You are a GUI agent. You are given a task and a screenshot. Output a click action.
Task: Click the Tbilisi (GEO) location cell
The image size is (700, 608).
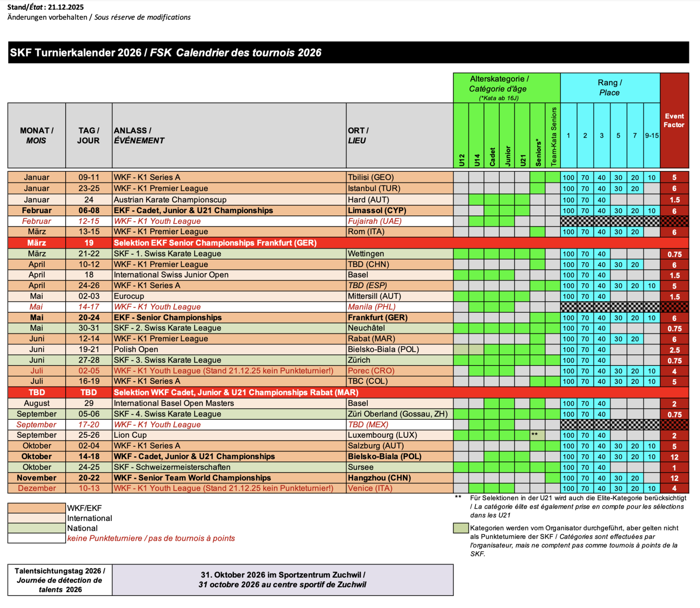click(370, 177)
